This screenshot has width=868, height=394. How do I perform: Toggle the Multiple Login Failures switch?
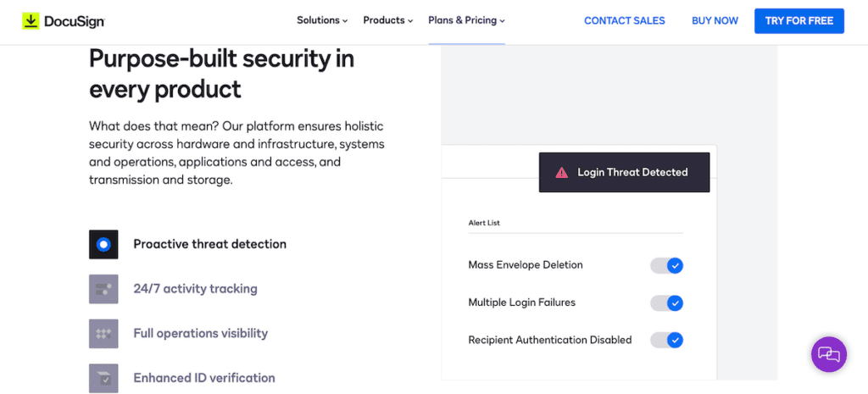tap(666, 303)
